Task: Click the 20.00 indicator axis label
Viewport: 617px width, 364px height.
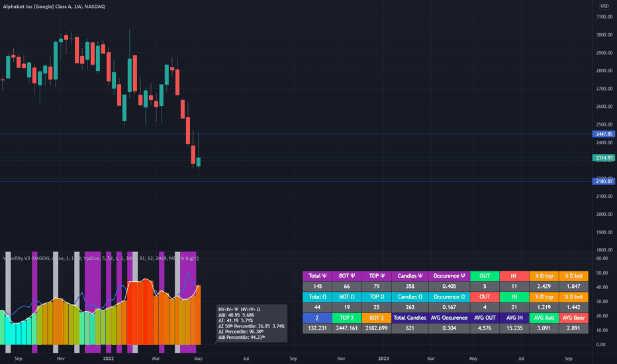Action: tap(601, 316)
